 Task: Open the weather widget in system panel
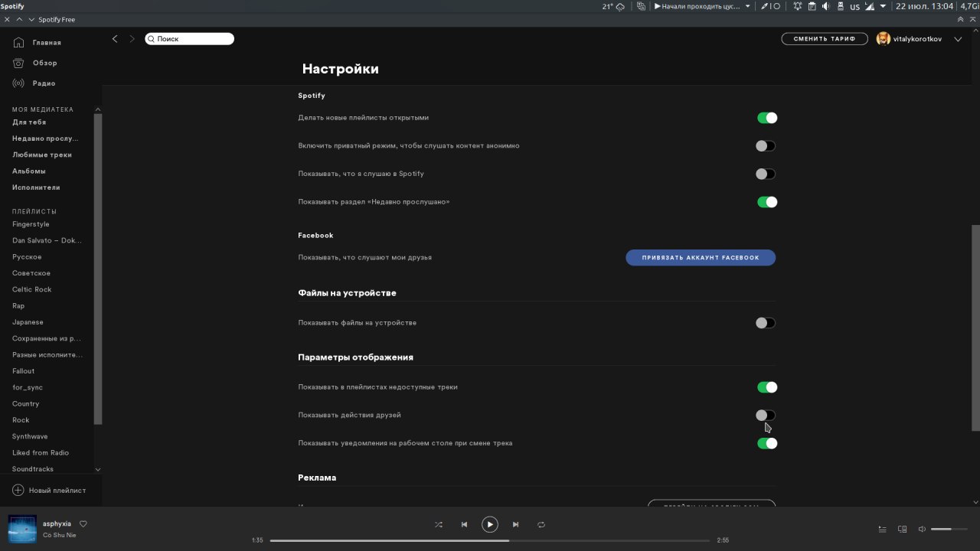(613, 6)
